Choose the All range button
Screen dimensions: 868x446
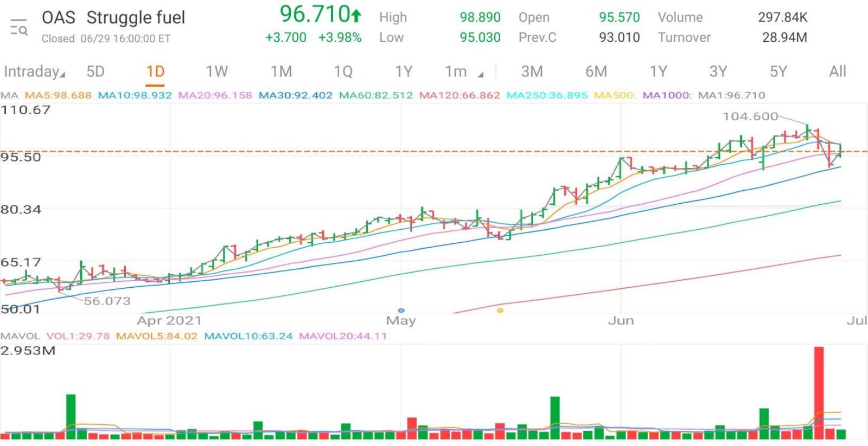pos(838,72)
